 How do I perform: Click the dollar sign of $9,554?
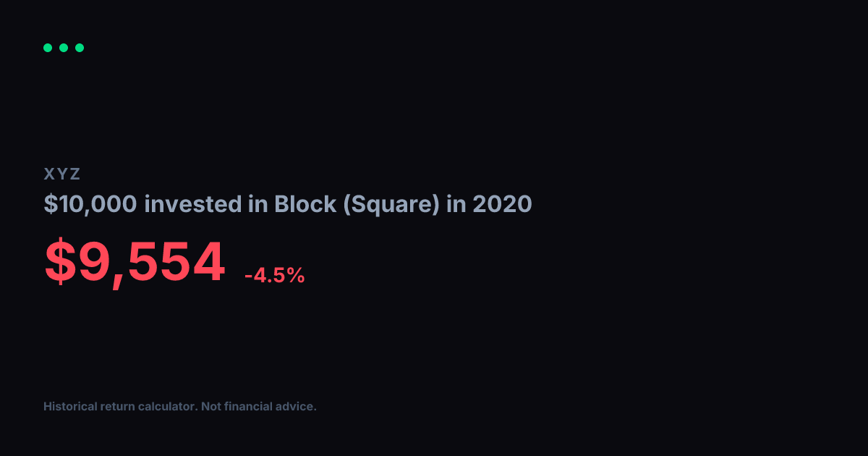59,263
